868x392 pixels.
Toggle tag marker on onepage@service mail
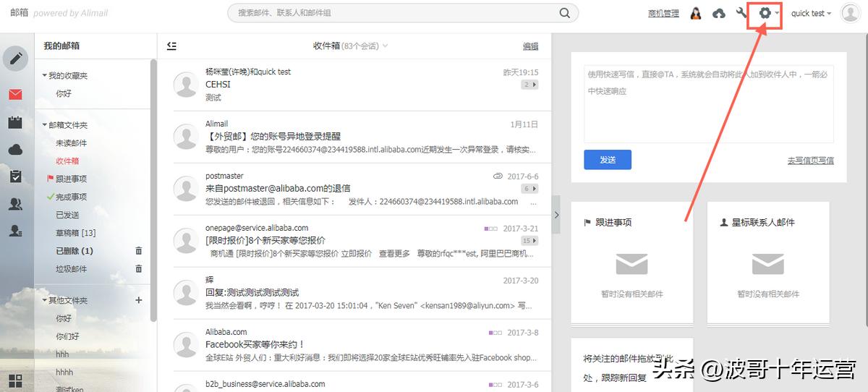(x=491, y=229)
